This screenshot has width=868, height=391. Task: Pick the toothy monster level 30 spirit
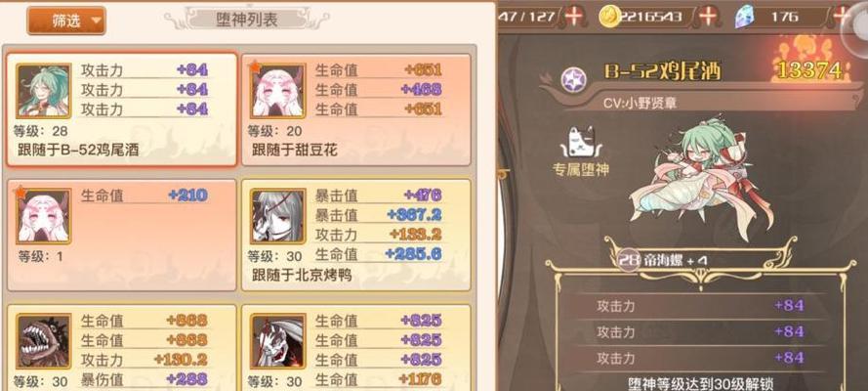(122, 347)
